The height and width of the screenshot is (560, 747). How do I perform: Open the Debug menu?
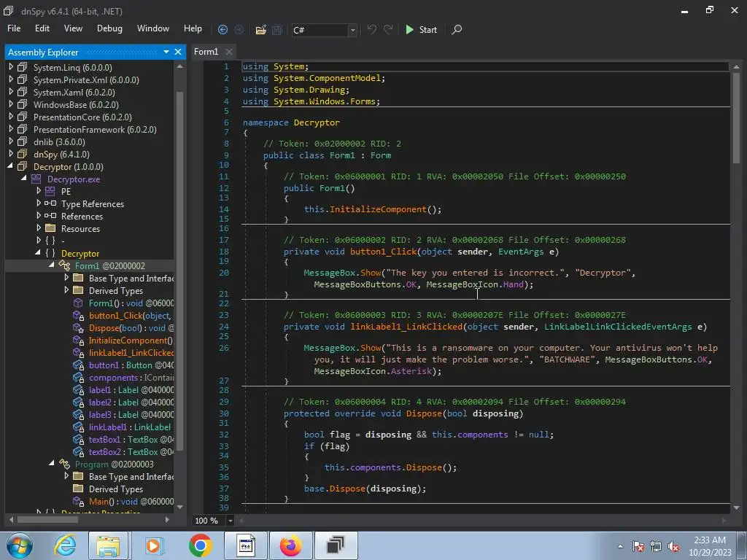tap(109, 28)
